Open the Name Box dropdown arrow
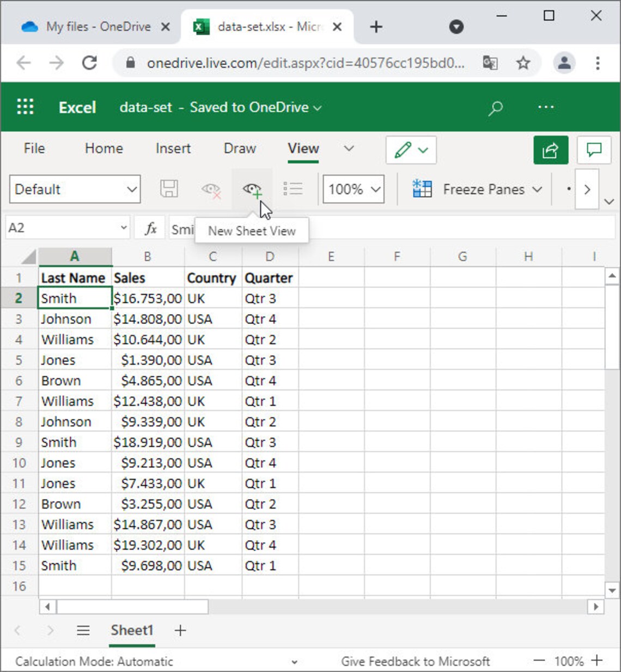 coord(124,227)
